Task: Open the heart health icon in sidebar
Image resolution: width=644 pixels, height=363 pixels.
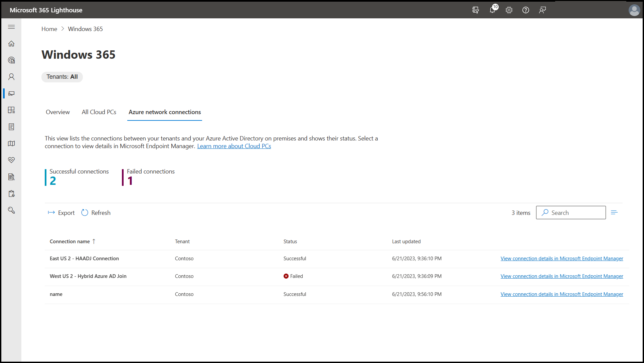Action: [x=11, y=160]
